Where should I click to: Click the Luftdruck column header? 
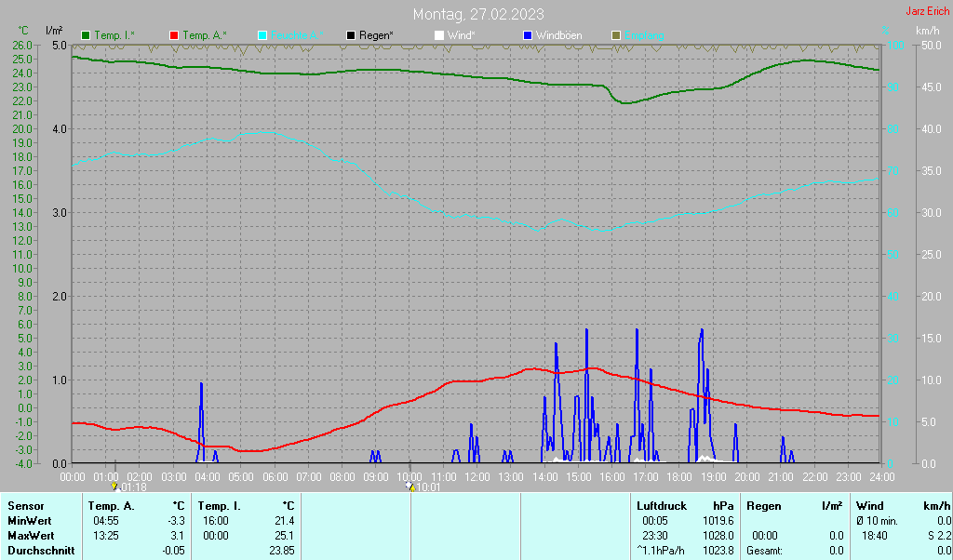661,505
